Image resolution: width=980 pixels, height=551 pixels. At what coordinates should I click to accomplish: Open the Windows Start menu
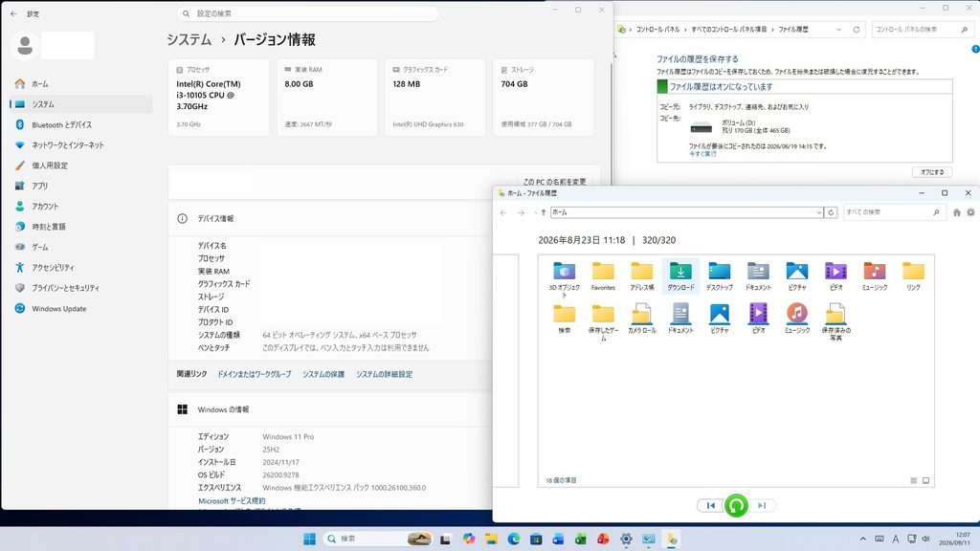309,539
